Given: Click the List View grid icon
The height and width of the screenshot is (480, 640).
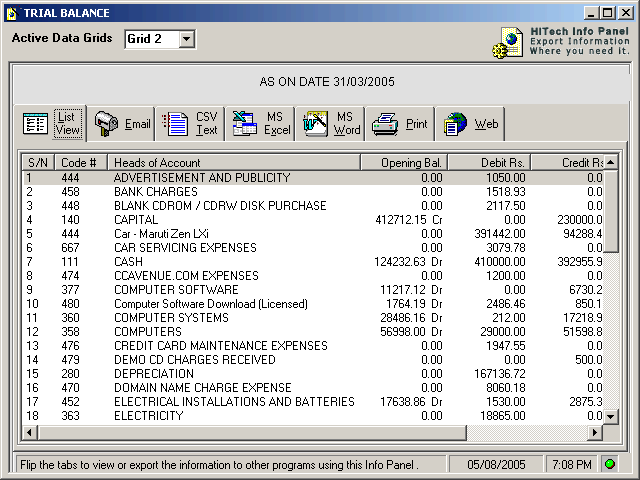Looking at the screenshot, I should point(36,124).
